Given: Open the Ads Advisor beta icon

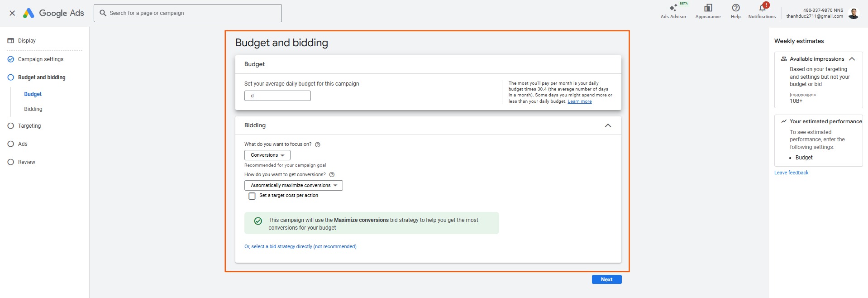Looking at the screenshot, I should click(673, 9).
